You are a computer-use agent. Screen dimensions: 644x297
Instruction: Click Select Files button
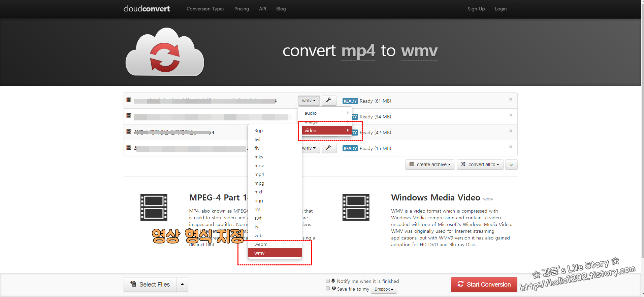coord(150,285)
